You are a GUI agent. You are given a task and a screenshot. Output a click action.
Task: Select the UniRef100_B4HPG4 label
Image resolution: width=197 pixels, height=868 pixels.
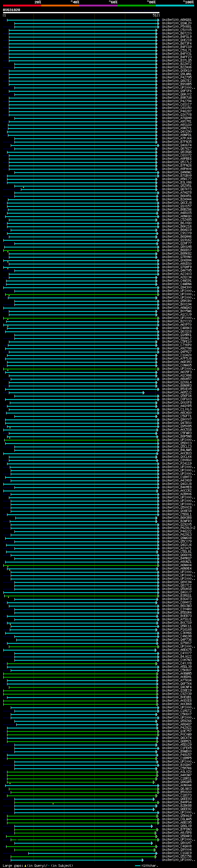pos(176,802)
